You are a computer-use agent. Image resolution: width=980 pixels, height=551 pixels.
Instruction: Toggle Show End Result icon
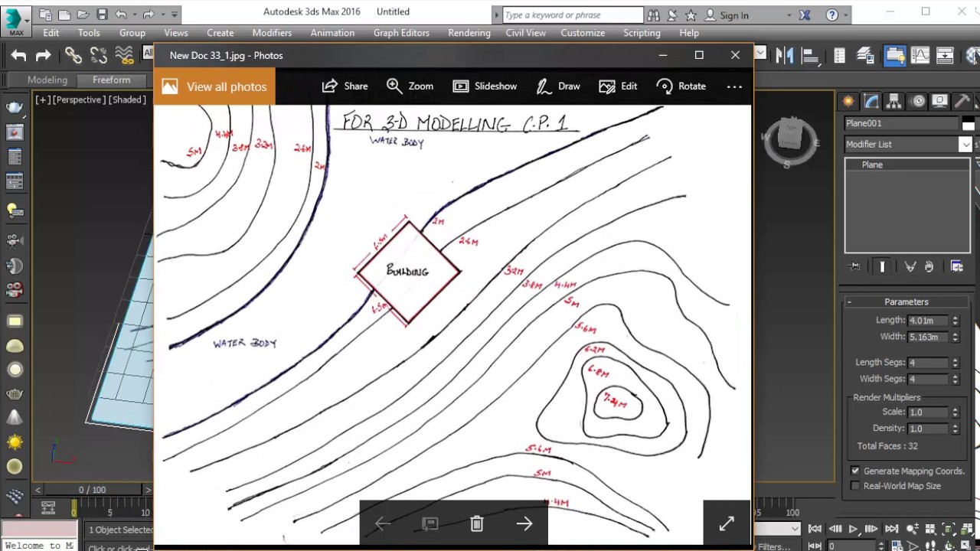[x=882, y=266]
